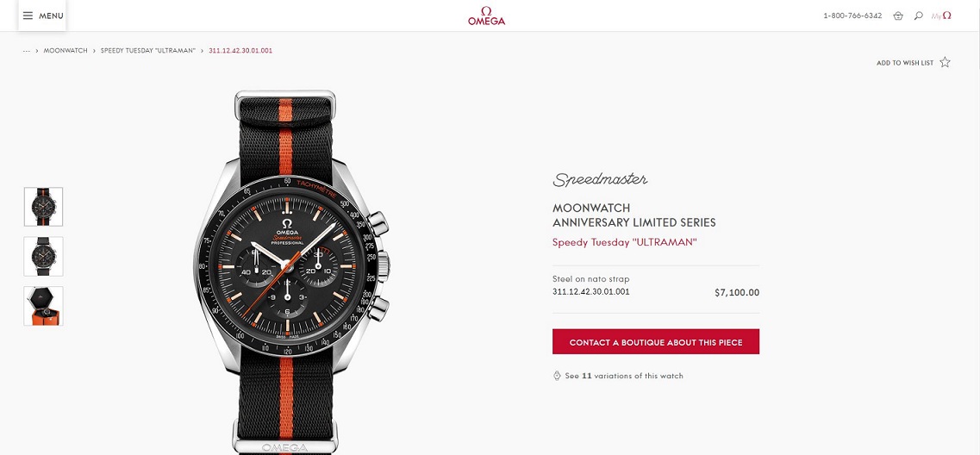Click the wish list star icon
This screenshot has height=455, width=980.
(x=945, y=63)
